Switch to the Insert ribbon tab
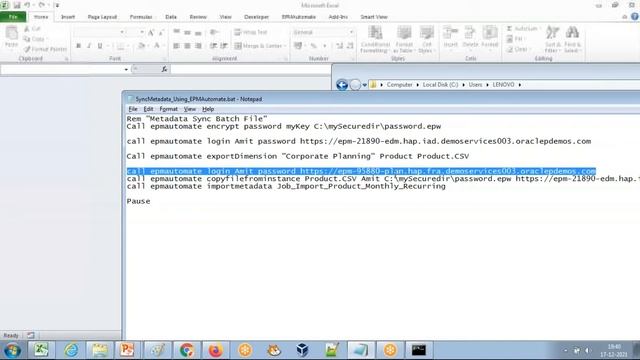The width and height of the screenshot is (640, 360). point(68,17)
